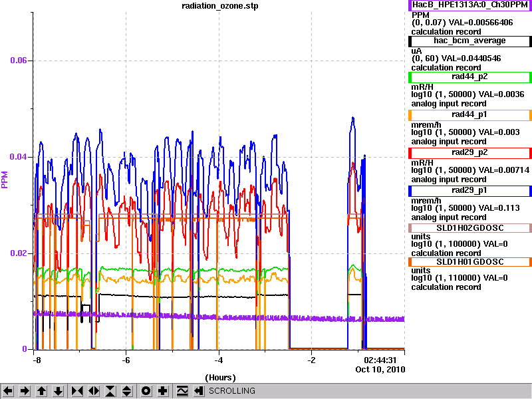This screenshot has height=399, width=532.
Task: Pan the graph down with the down arrow
Action: [58, 391]
